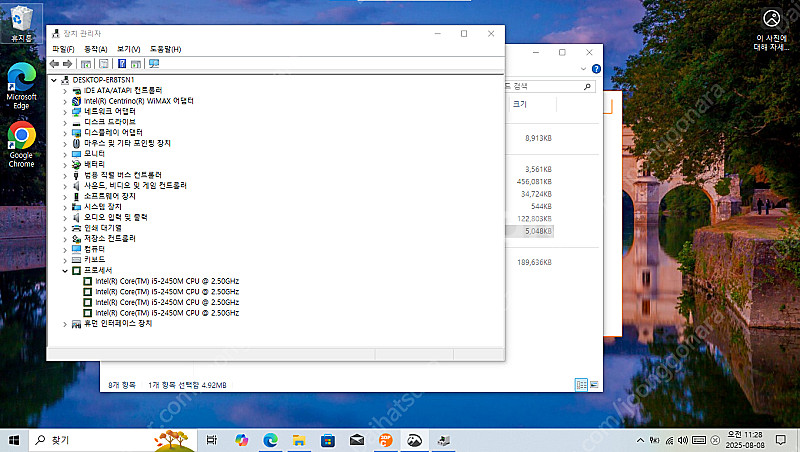Click the Back arrow in Device Manager toolbar
The image size is (800, 452).
click(54, 64)
